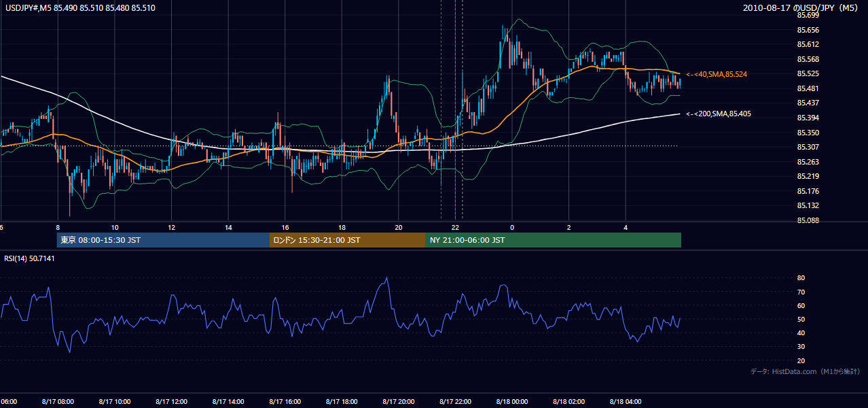The width and height of the screenshot is (868, 408).
Task: Click price axis label 85.088
Action: [808, 220]
